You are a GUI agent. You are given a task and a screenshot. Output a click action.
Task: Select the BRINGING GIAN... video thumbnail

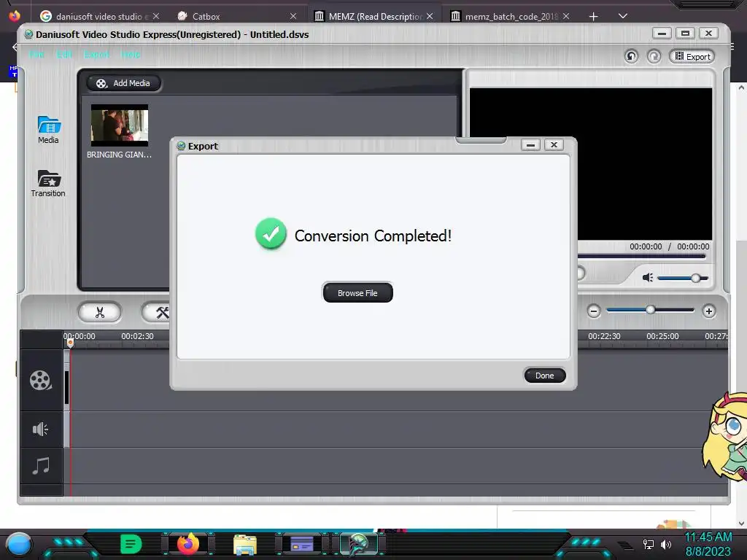[x=120, y=125]
